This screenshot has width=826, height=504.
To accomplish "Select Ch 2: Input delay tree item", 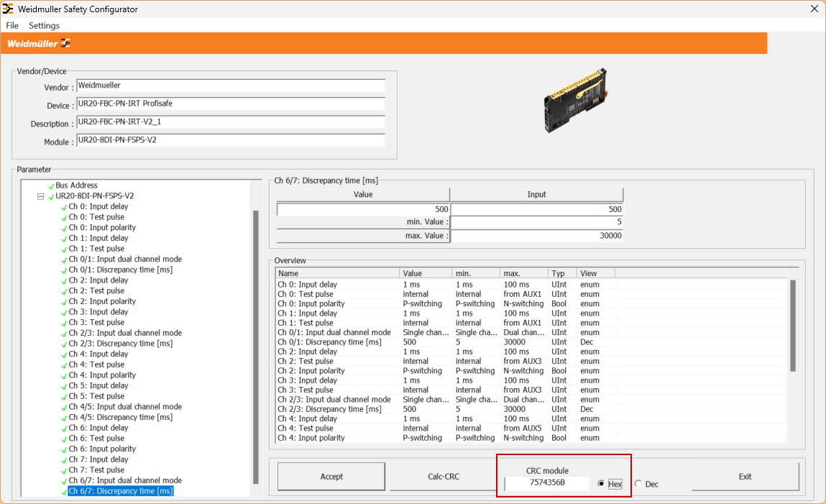I will 98,280.
